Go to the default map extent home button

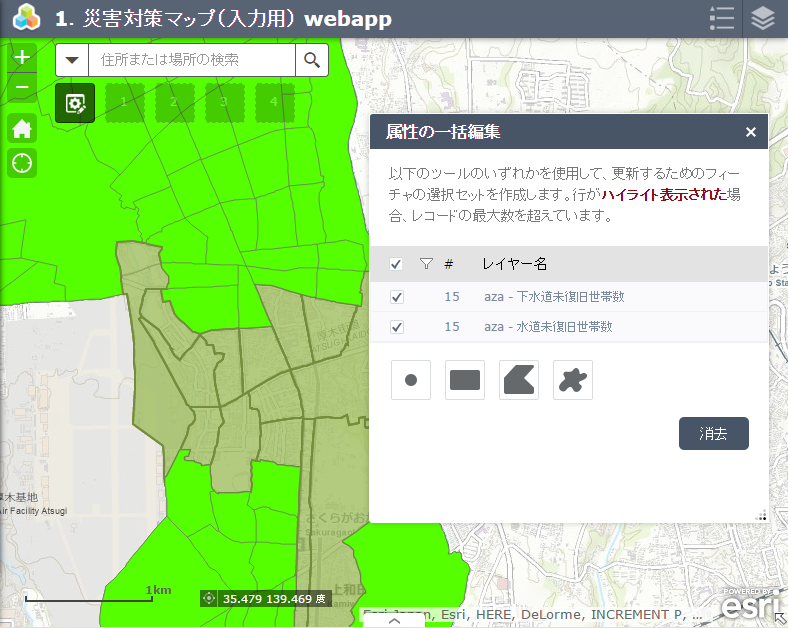(x=22, y=129)
